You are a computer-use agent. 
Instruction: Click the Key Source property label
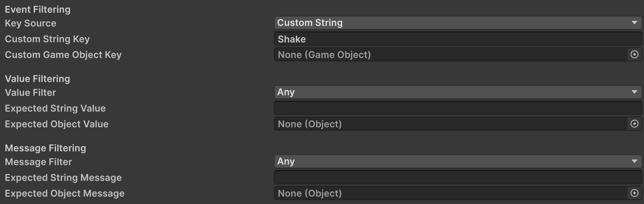click(x=30, y=23)
